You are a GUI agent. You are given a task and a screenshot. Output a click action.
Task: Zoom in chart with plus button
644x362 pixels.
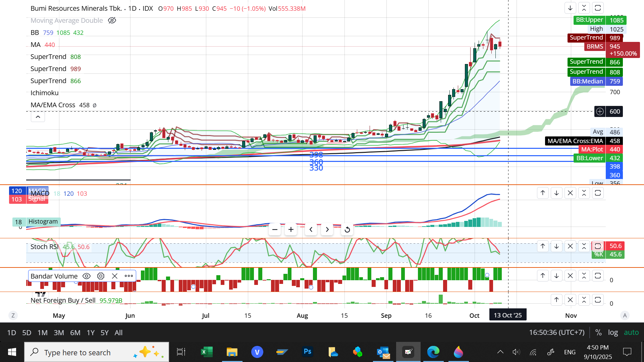(x=291, y=230)
